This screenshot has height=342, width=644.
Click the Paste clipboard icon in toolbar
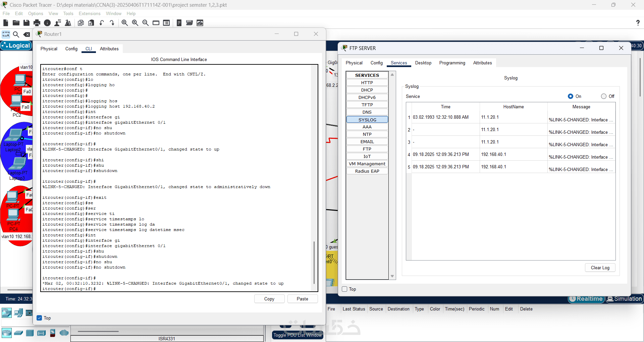91,23
